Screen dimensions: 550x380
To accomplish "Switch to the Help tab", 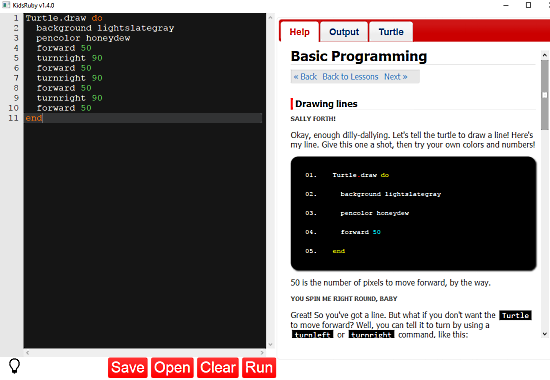I will coord(300,32).
